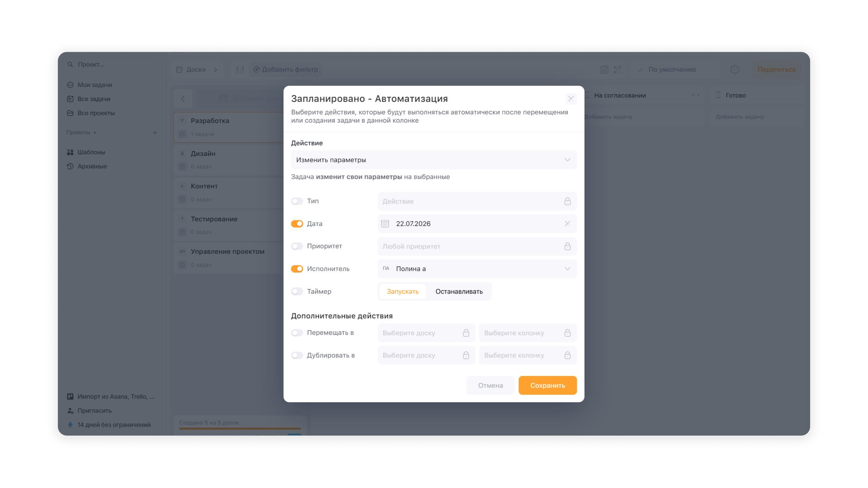Save the automation with Сохранить
This screenshot has height=488, width=868.
point(547,385)
